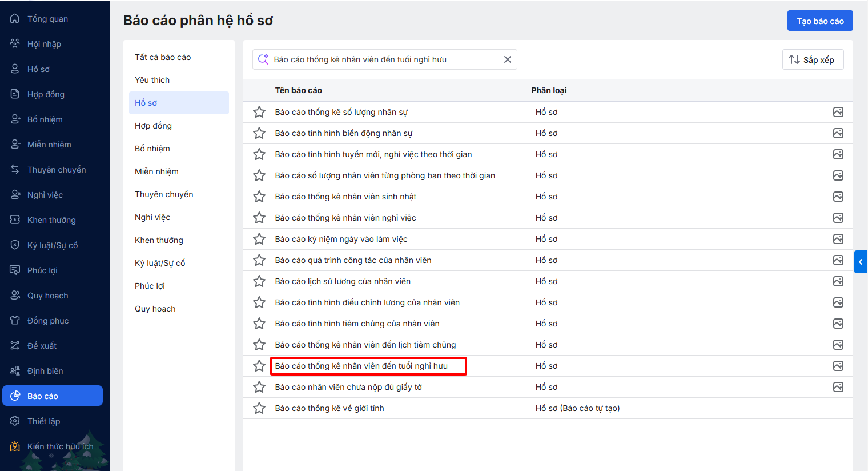Click the 'Tạo báo cáo' button
The image size is (868, 471).
coord(819,21)
